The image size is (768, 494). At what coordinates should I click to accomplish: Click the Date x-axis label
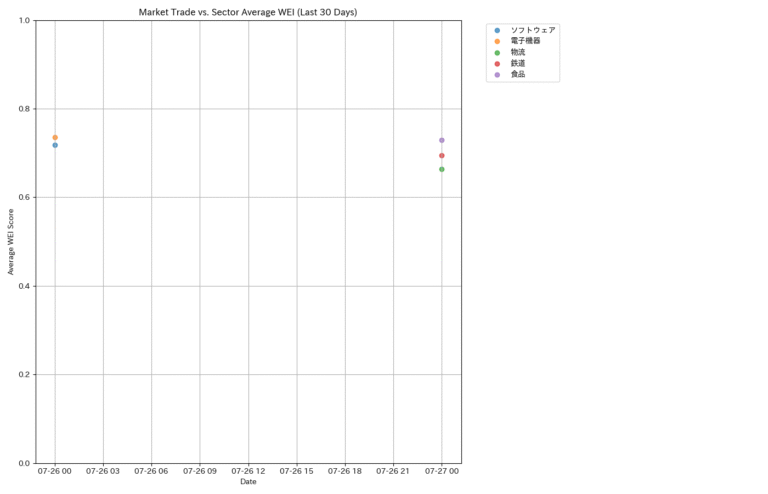(x=248, y=482)
